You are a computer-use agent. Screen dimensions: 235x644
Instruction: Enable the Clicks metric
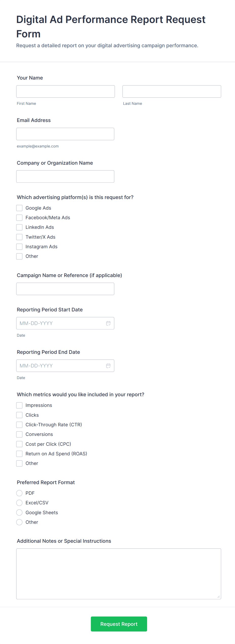[x=19, y=415]
